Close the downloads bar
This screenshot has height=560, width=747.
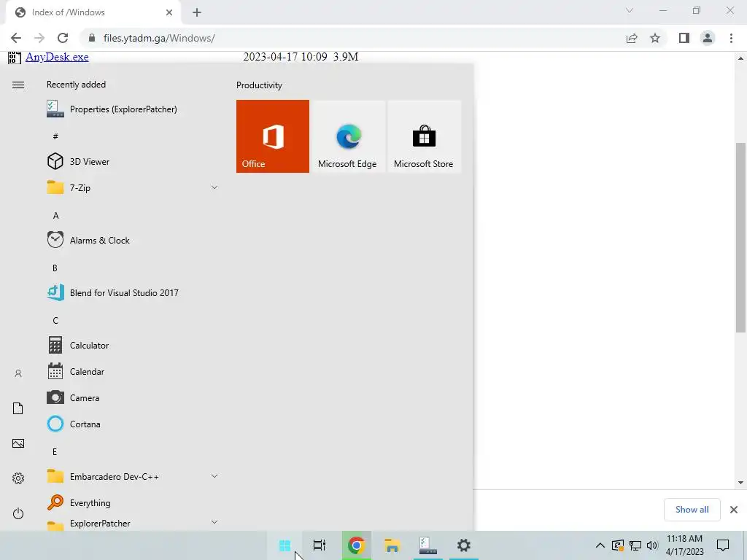(x=734, y=510)
